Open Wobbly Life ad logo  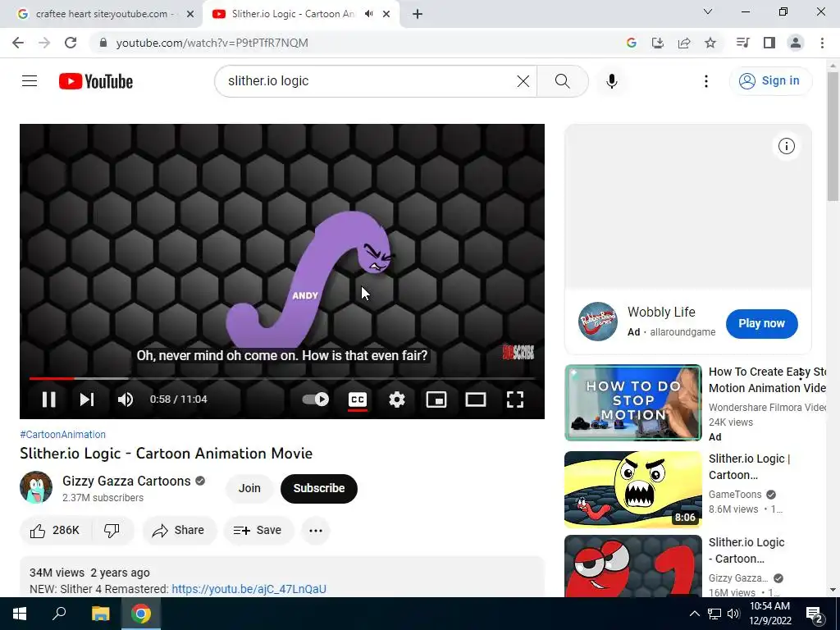pyautogui.click(x=598, y=322)
